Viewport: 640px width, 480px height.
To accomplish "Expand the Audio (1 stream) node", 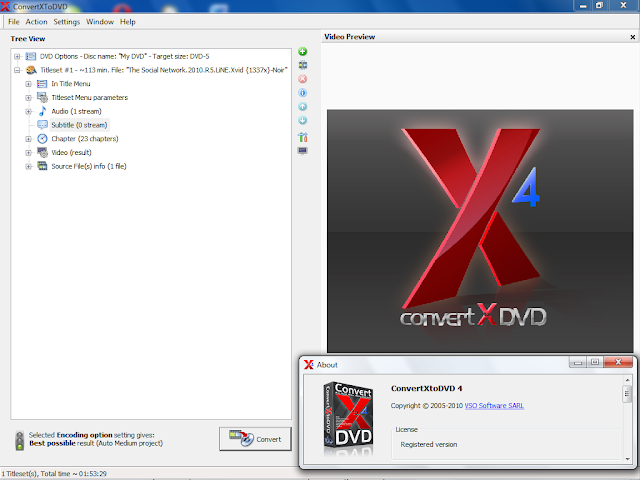I will (x=28, y=111).
